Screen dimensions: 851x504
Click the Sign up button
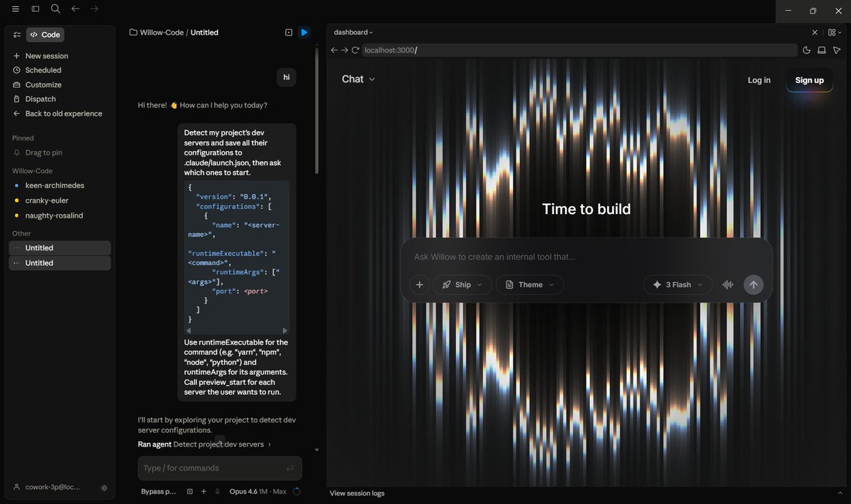(808, 80)
